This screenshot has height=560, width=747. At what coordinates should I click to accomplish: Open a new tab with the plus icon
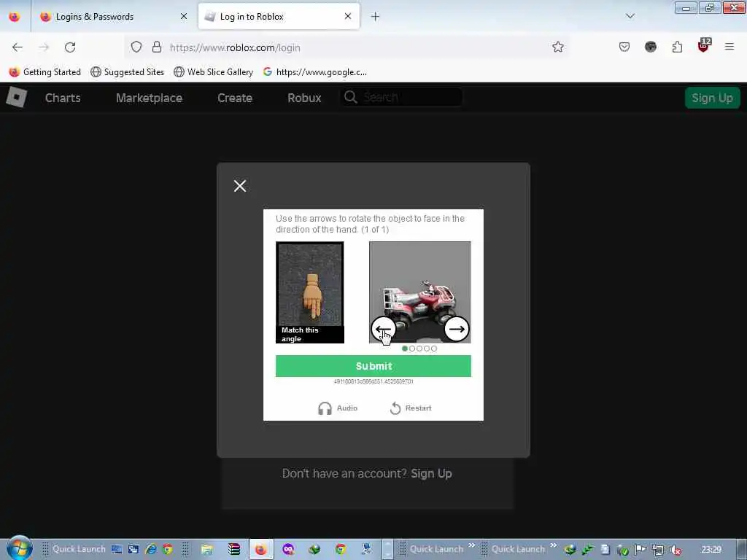[376, 17]
